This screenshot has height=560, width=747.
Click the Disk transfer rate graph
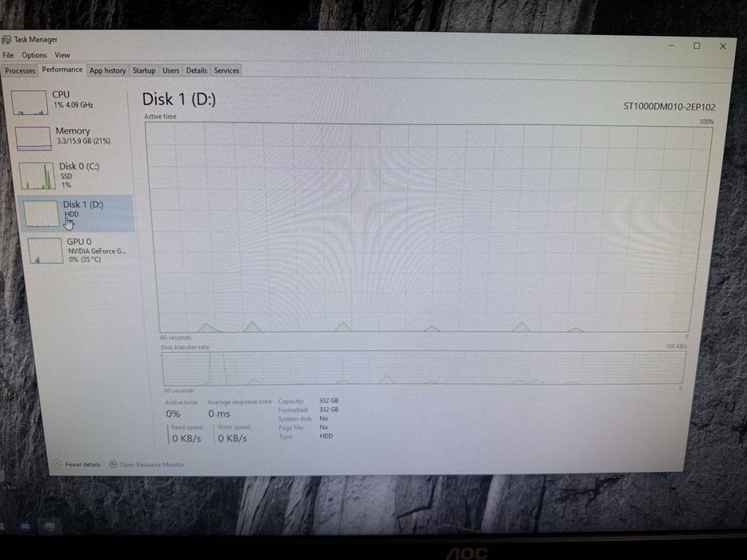[423, 368]
